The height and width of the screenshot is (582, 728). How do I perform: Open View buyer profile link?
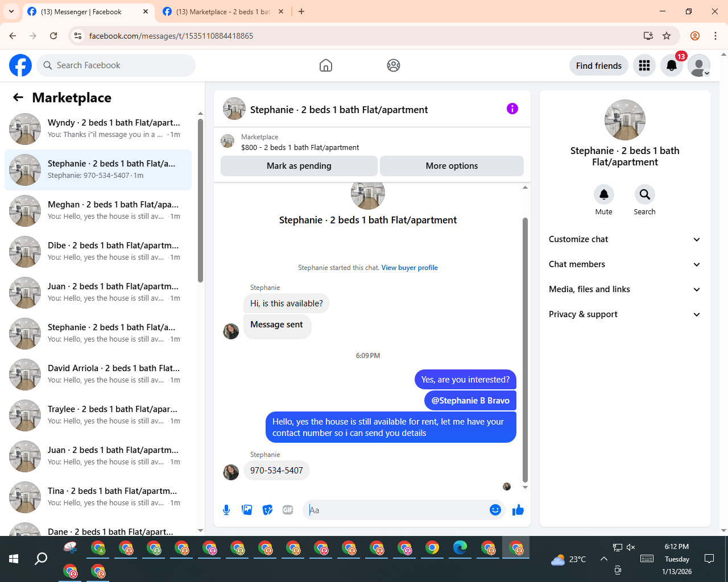pyautogui.click(x=409, y=268)
